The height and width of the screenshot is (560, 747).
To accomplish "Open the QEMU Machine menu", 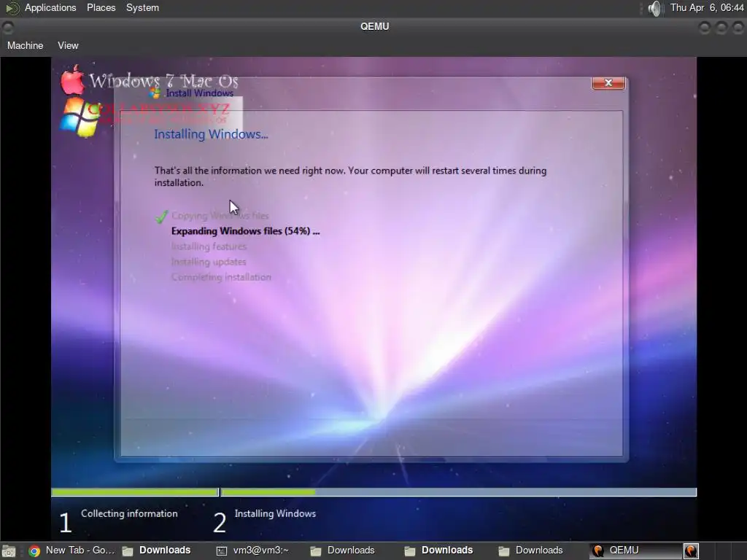I will (26, 45).
